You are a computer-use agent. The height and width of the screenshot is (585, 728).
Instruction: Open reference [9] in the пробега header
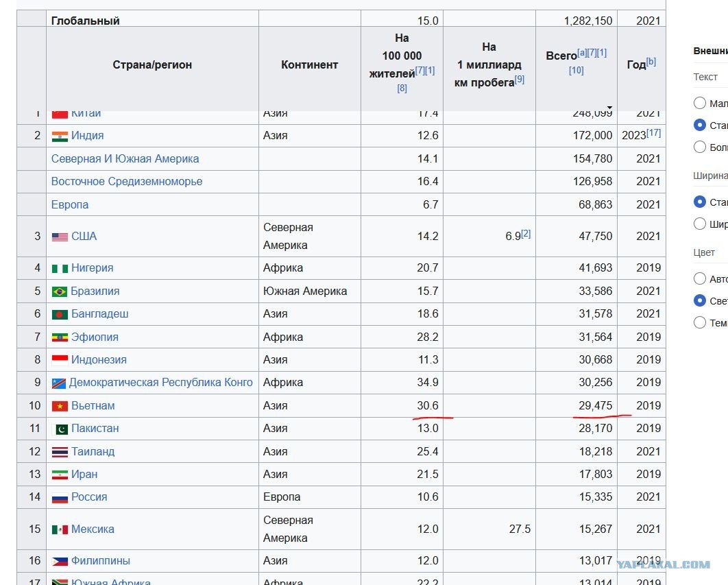(x=520, y=80)
